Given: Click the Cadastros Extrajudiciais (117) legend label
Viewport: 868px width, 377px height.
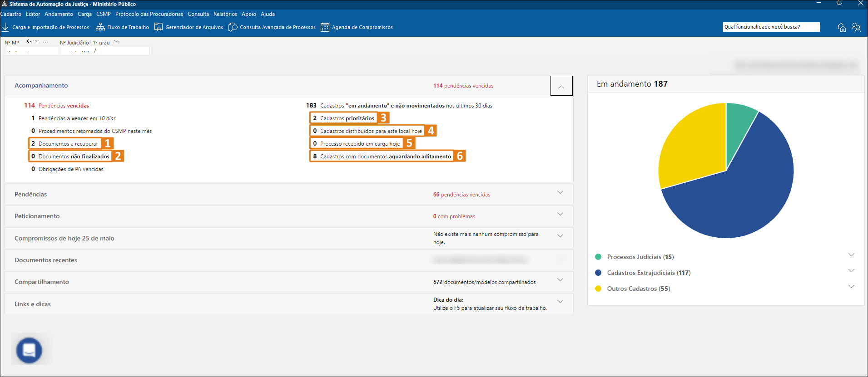Looking at the screenshot, I should (x=649, y=273).
